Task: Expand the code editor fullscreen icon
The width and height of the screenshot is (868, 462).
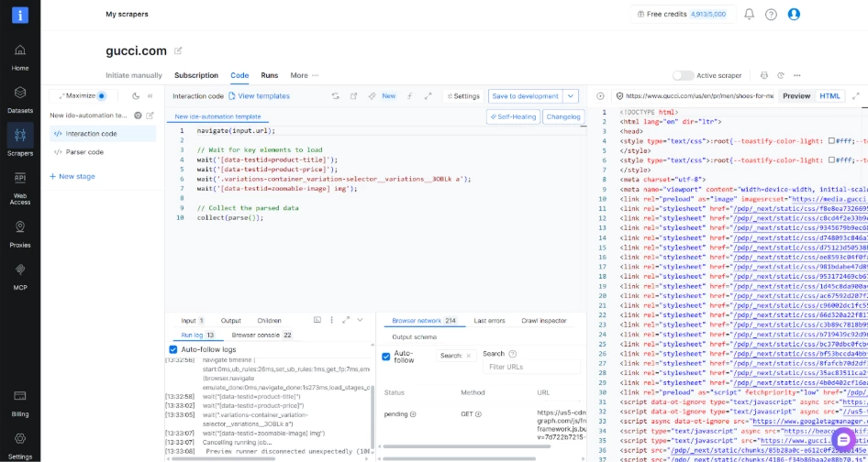Action: 428,95
